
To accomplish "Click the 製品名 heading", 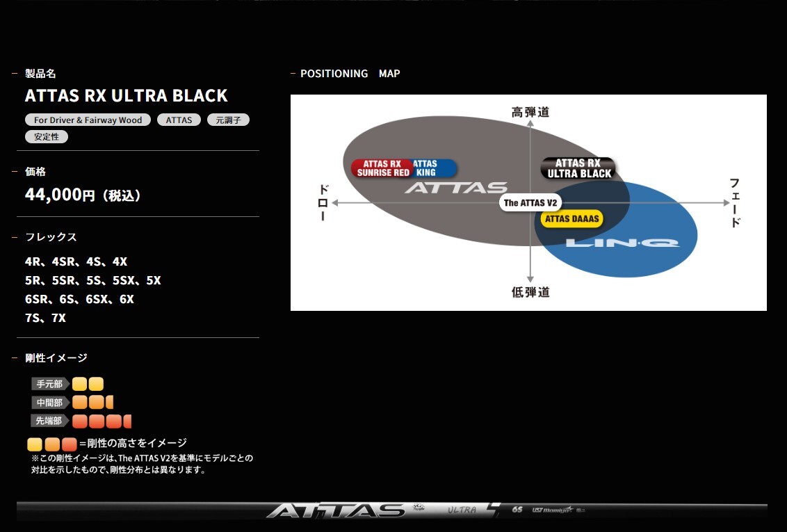I will point(40,73).
